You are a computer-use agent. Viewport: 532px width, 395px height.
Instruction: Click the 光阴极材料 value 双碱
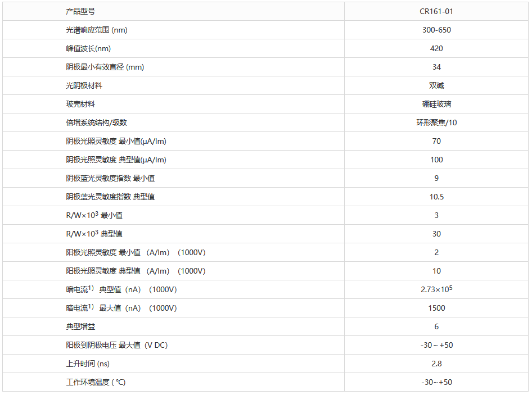tap(436, 85)
